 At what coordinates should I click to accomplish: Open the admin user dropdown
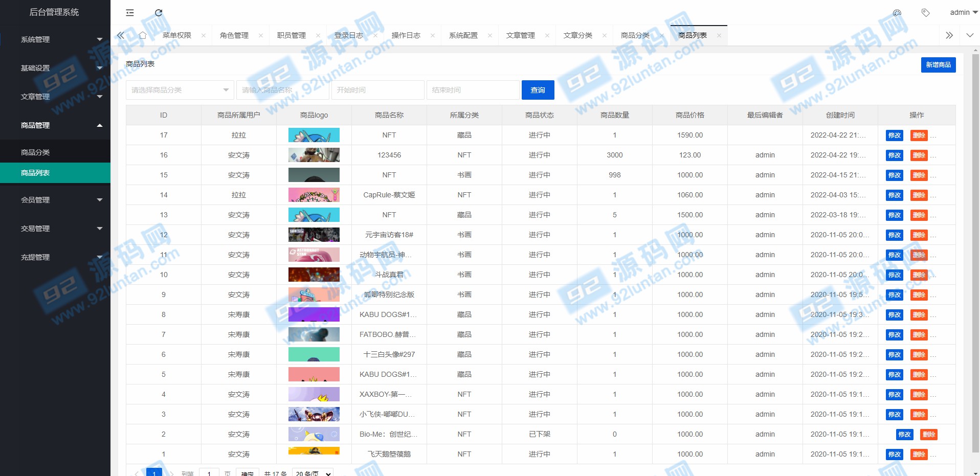(964, 12)
